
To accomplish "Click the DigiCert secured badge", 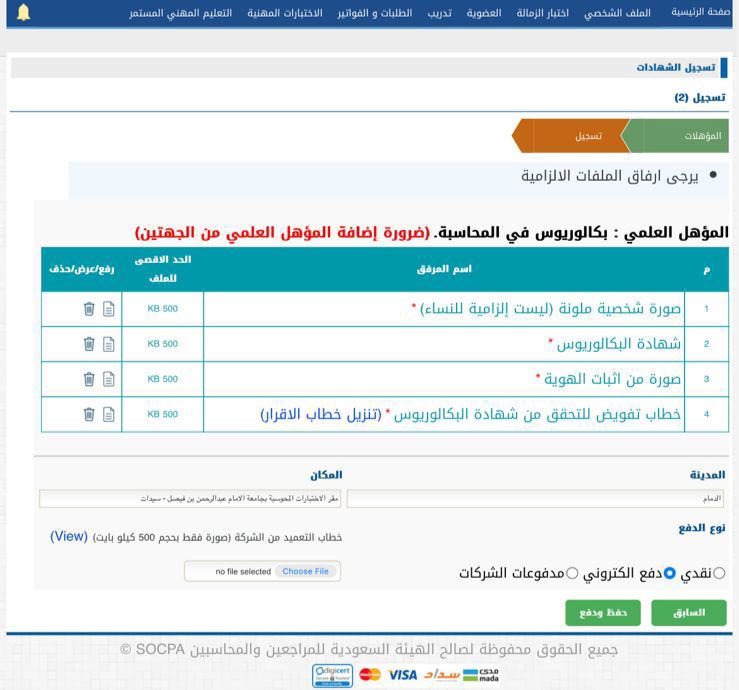I will click(x=332, y=676).
